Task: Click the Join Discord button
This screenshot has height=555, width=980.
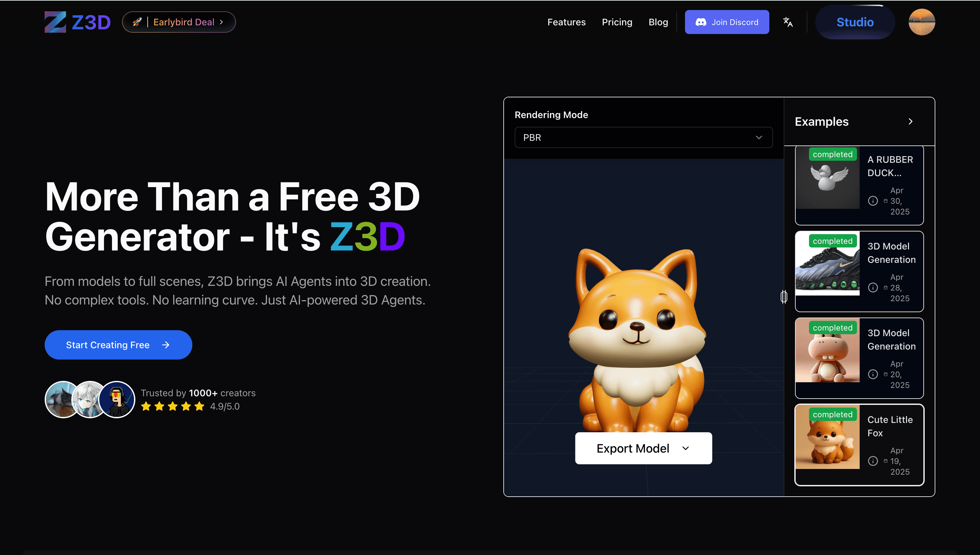Action: [727, 22]
